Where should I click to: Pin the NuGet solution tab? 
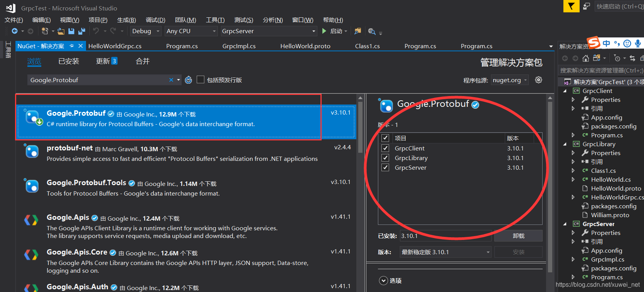point(71,46)
